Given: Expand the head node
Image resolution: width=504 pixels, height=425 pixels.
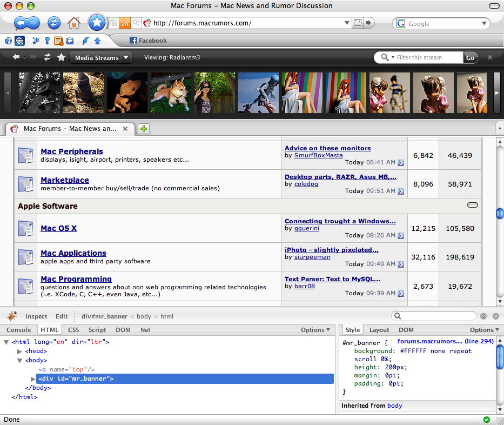Looking at the screenshot, I should (19, 351).
